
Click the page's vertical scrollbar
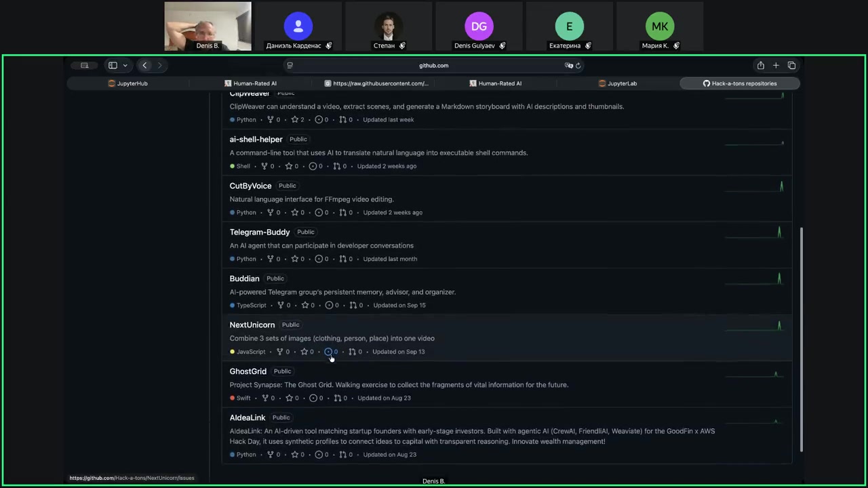coord(801,339)
